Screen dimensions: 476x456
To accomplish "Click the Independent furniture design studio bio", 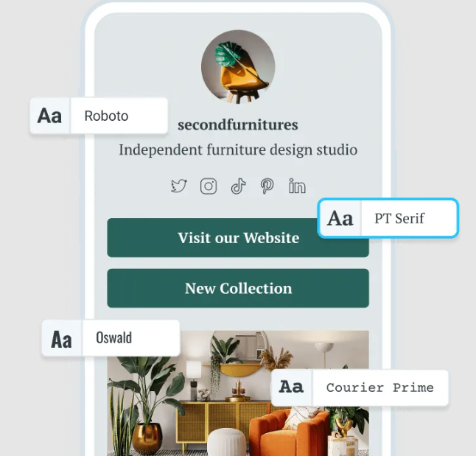I will click(x=238, y=150).
